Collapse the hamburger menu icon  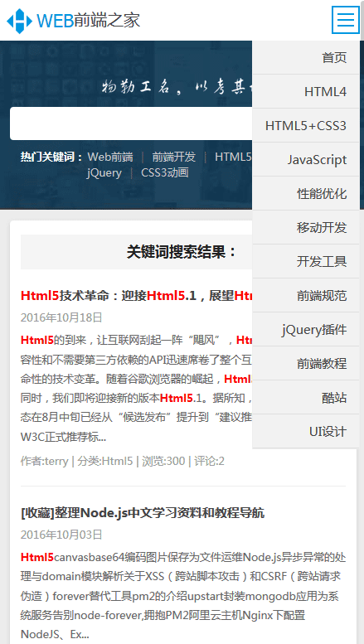(346, 20)
